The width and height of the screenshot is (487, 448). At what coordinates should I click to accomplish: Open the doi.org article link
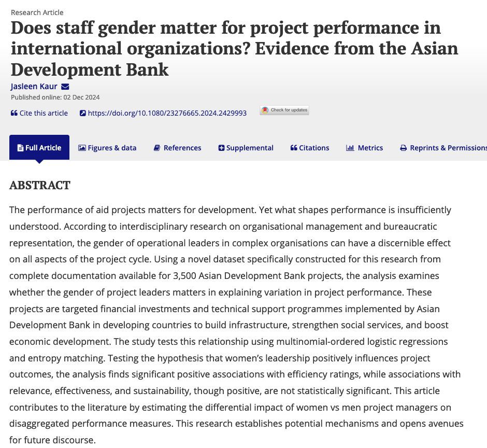tap(163, 113)
